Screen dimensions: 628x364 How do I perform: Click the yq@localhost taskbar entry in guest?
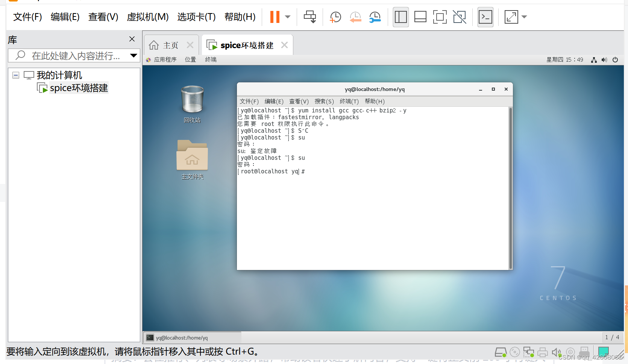click(x=192, y=337)
